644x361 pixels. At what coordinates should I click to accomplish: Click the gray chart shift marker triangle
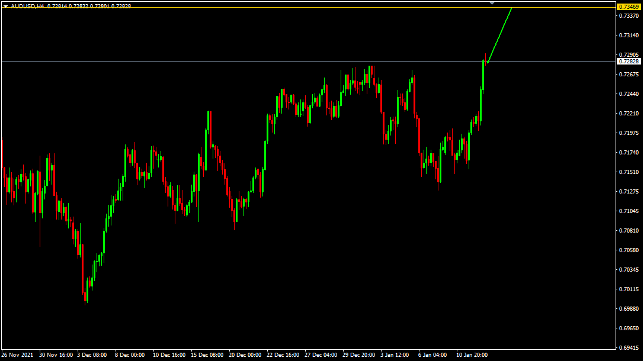click(x=492, y=3)
